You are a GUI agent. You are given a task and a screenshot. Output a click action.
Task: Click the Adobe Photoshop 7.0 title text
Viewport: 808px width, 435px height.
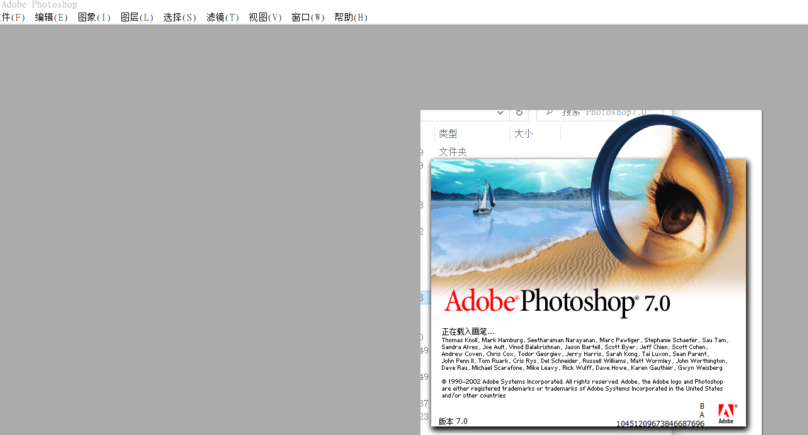[x=556, y=301]
